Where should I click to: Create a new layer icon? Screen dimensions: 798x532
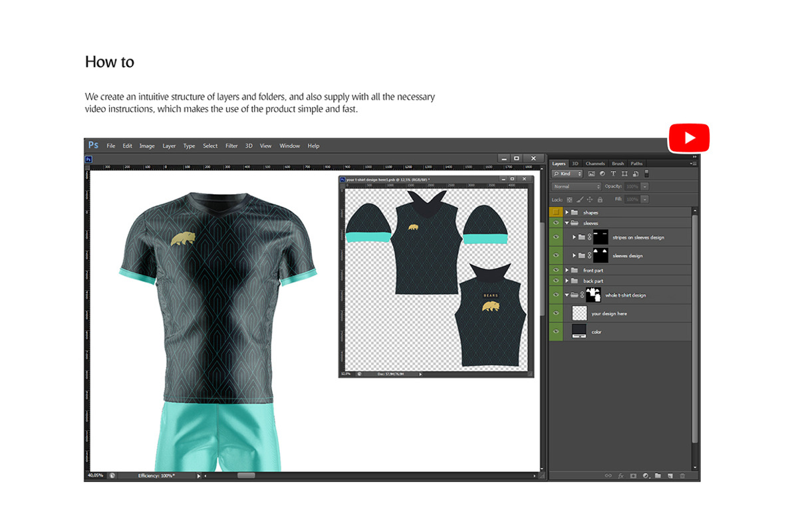[x=670, y=475]
